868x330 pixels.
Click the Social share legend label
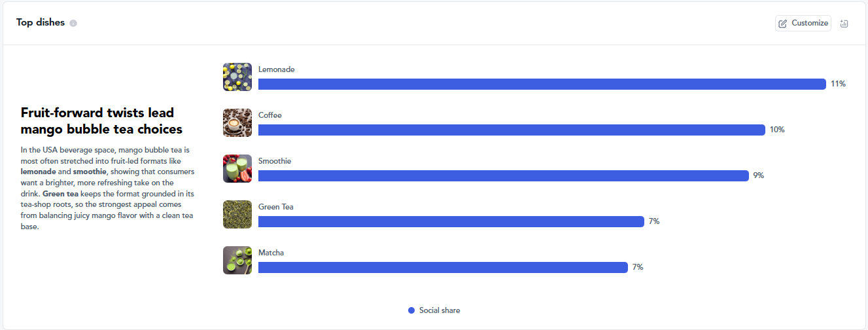tap(440, 310)
